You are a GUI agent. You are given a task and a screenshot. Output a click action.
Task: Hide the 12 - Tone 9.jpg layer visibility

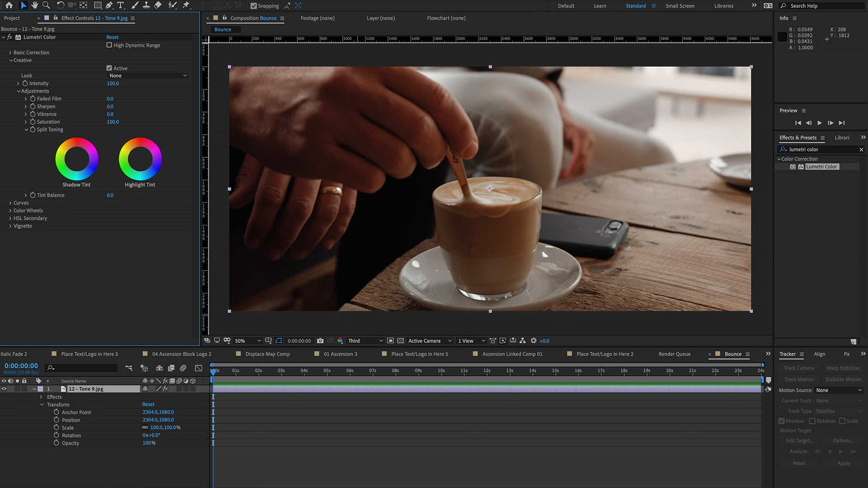[x=4, y=389]
